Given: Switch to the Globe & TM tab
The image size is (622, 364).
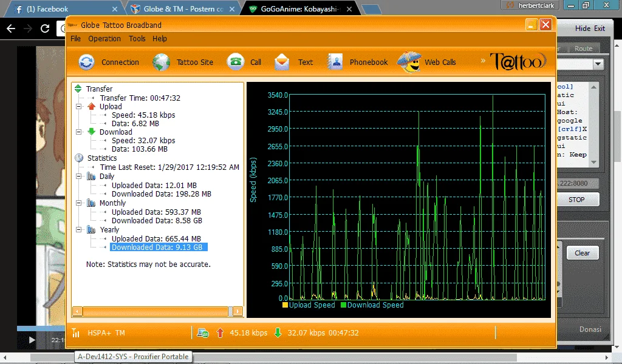Looking at the screenshot, I should (x=182, y=8).
